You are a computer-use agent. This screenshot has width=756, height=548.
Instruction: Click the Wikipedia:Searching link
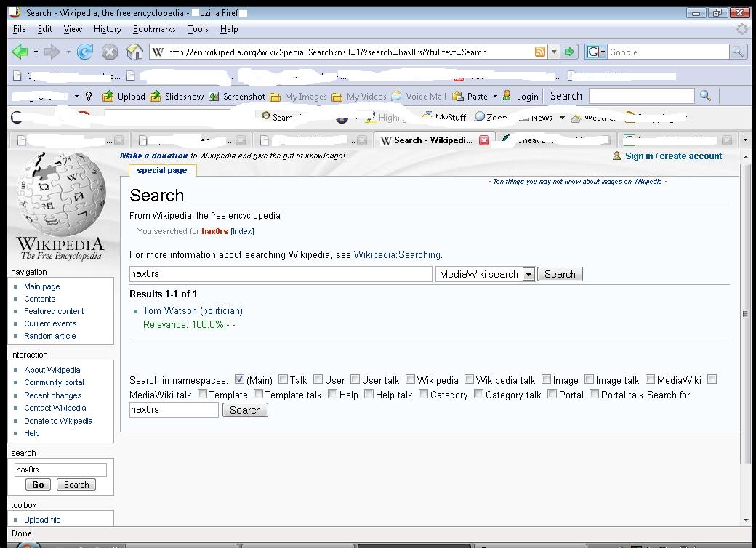pos(397,254)
